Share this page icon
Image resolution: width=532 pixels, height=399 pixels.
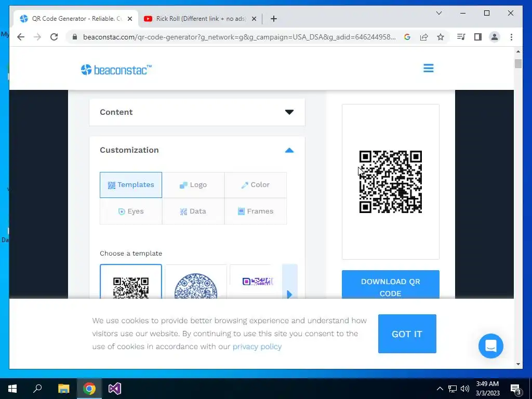[x=424, y=37]
